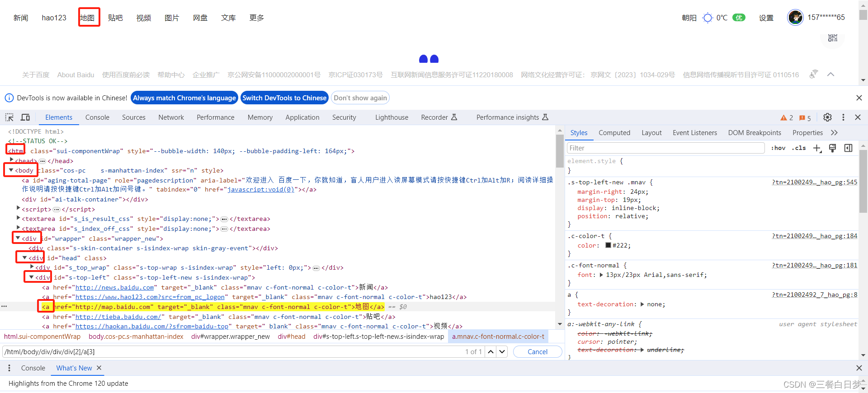
Task: Click the QR code icon
Action: click(833, 37)
